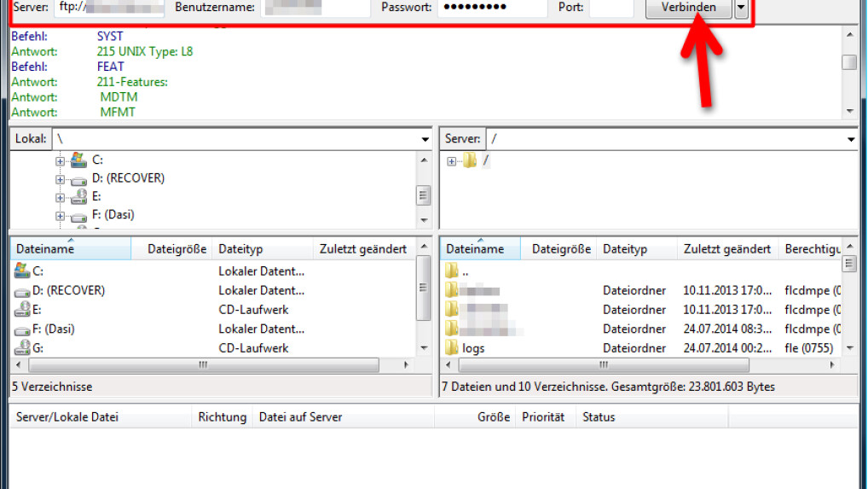868x489 pixels.
Task: Click the Server/Lokale Datei queue column header
Action: tap(101, 417)
